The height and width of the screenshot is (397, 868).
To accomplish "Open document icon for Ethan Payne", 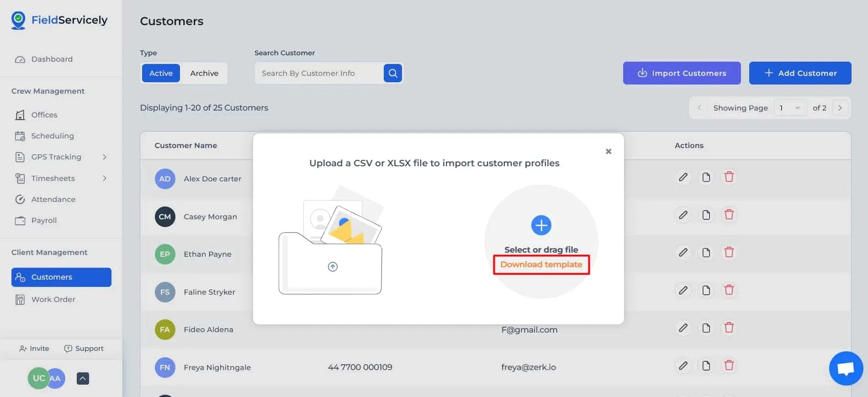I will [706, 253].
